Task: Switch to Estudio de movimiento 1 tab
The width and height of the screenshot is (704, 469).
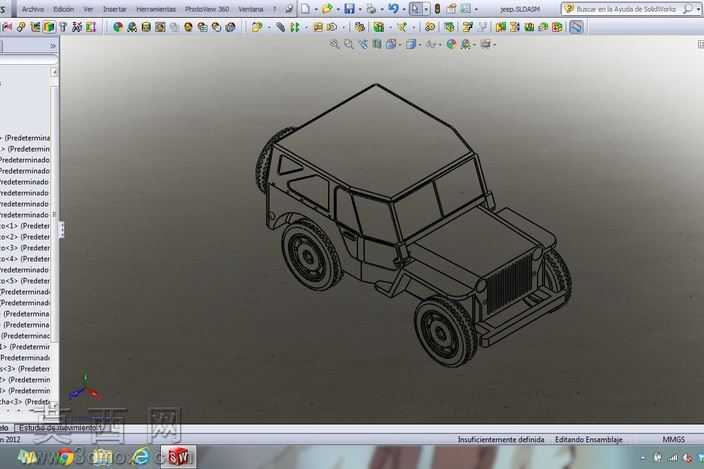Action: click(62, 428)
